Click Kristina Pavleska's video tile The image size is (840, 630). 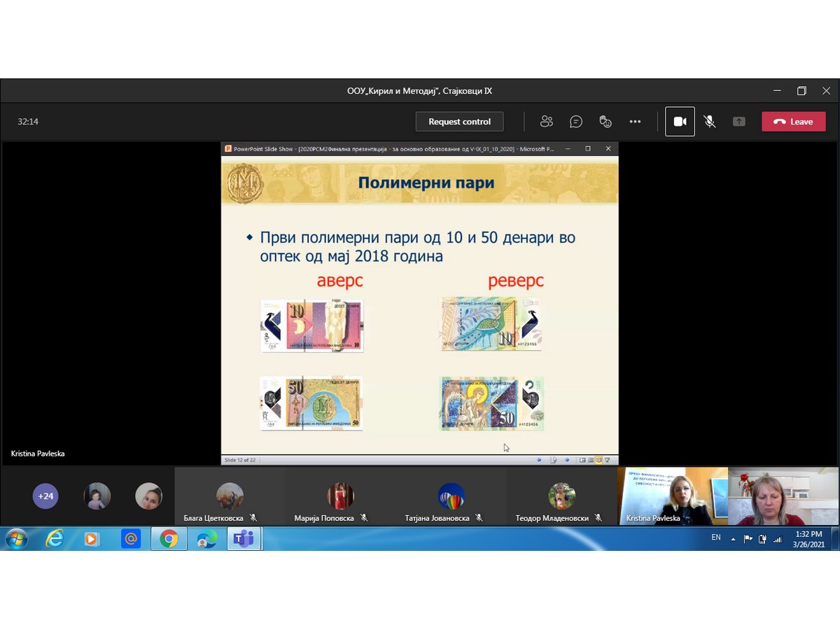(673, 496)
